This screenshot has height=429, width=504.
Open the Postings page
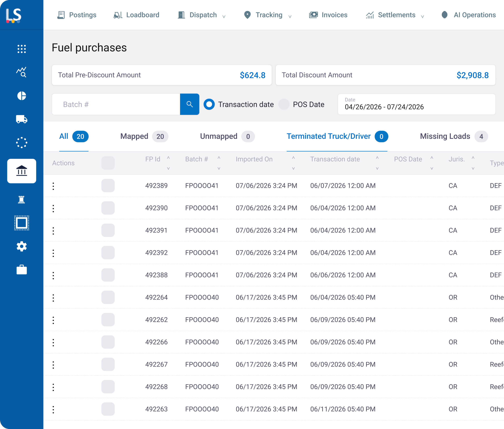point(77,15)
